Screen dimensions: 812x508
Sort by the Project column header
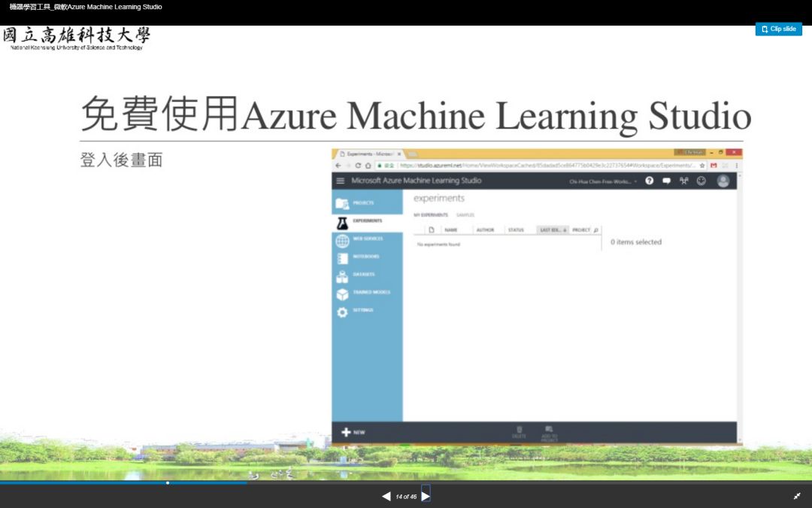[581, 230]
